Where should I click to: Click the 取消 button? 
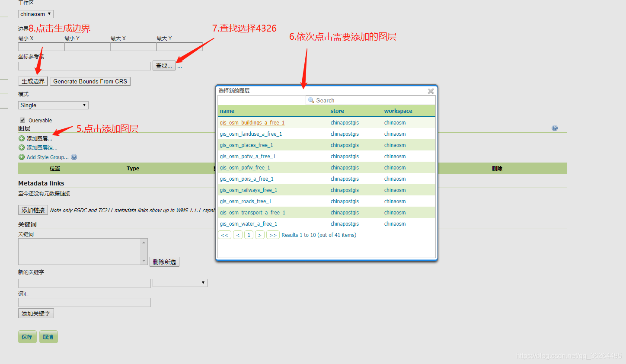48,337
